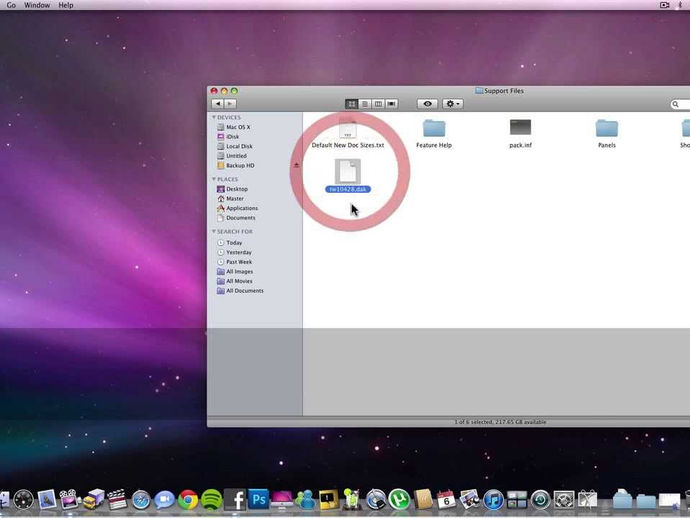The width and height of the screenshot is (690, 518).
Task: Launch Photo Booth from the dock
Action: click(70, 500)
